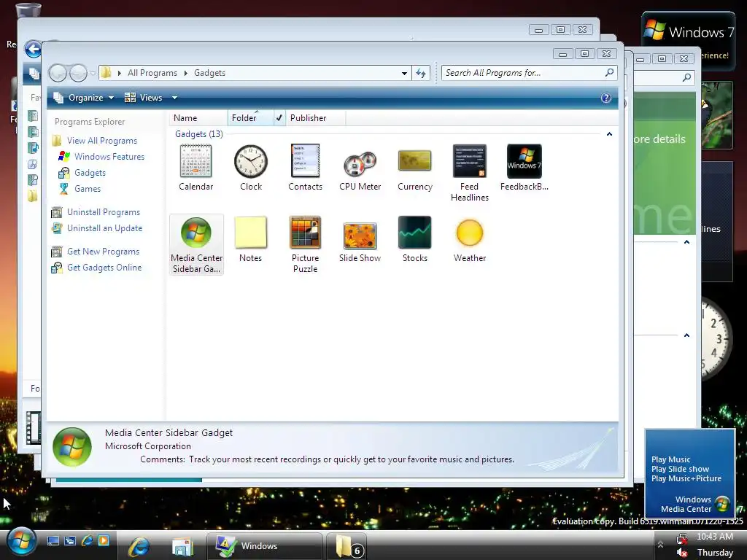Image resolution: width=747 pixels, height=560 pixels.
Task: Click Get New Programs link
Action: pos(103,252)
